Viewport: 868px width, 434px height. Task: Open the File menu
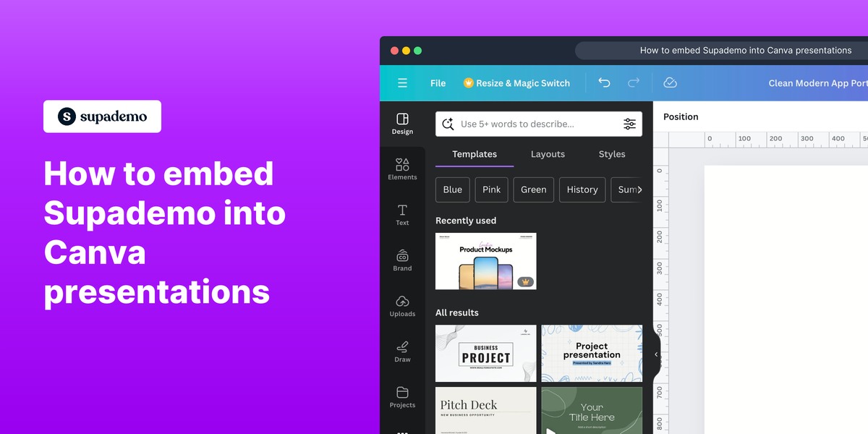438,83
